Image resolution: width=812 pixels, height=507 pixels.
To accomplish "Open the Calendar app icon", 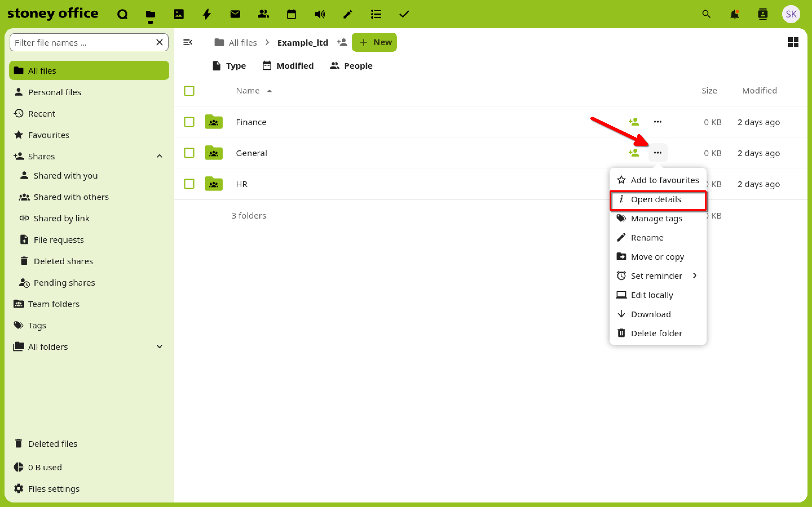I will [291, 14].
